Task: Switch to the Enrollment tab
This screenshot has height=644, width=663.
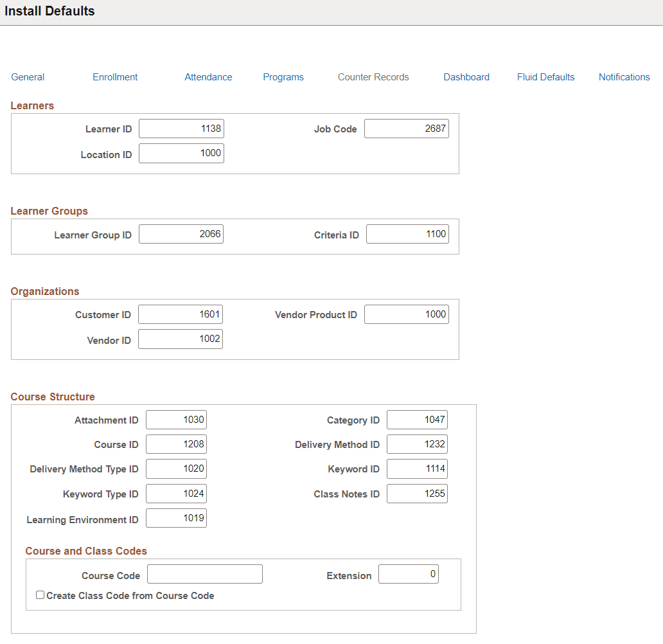Action: [x=115, y=76]
